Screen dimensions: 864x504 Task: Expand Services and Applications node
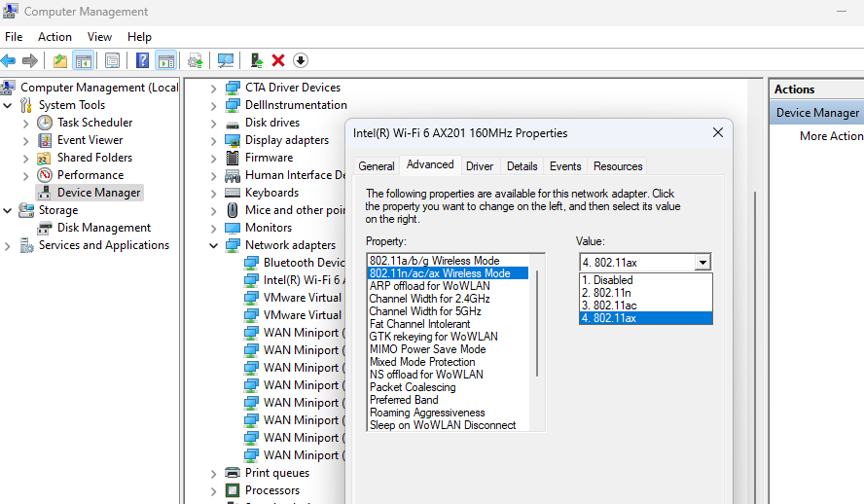[x=8, y=246]
